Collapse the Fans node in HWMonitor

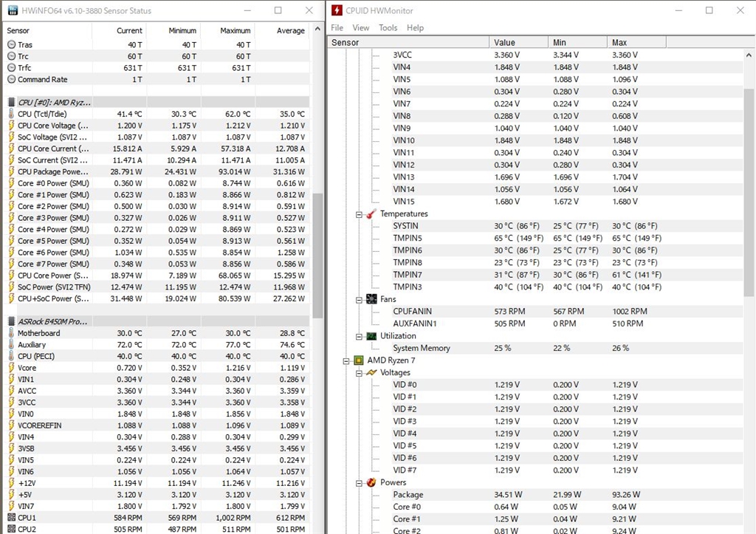pos(359,300)
